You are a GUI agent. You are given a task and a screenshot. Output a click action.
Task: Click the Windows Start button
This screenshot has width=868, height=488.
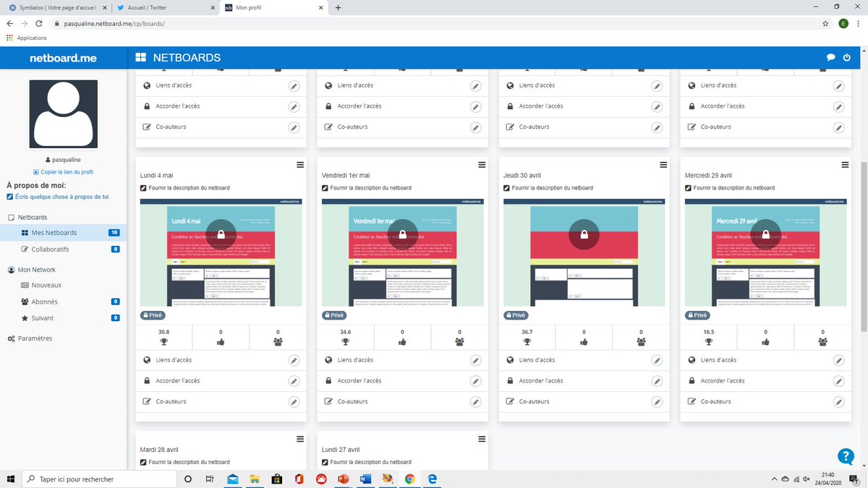(x=11, y=479)
